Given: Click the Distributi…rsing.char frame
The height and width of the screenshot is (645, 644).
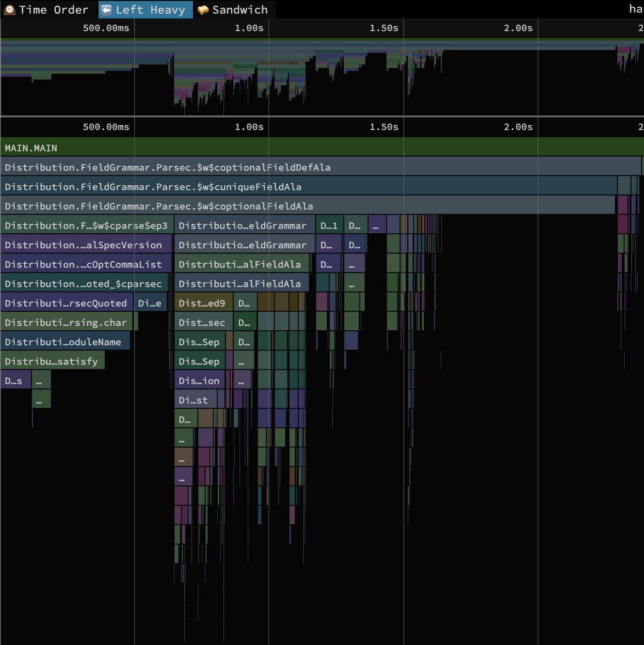Looking at the screenshot, I should click(66, 322).
